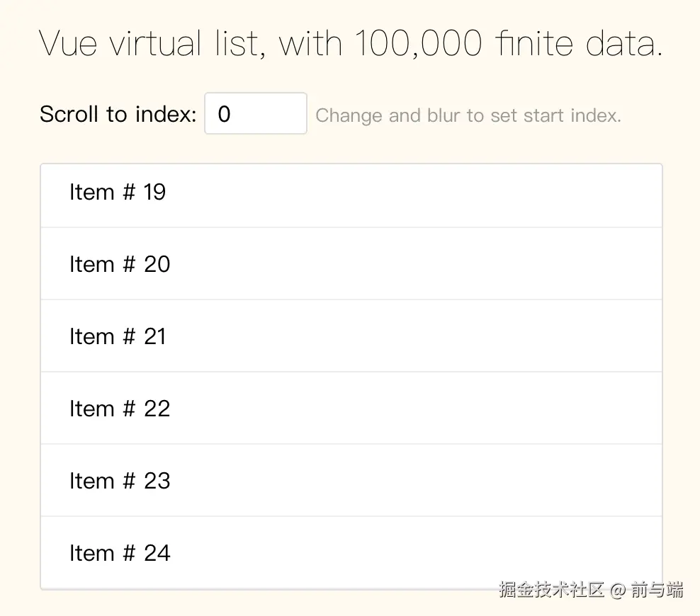
Task: Click the "Vue virtual list" heading
Action: click(x=154, y=44)
